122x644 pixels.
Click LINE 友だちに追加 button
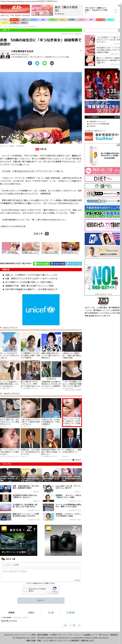41,264
